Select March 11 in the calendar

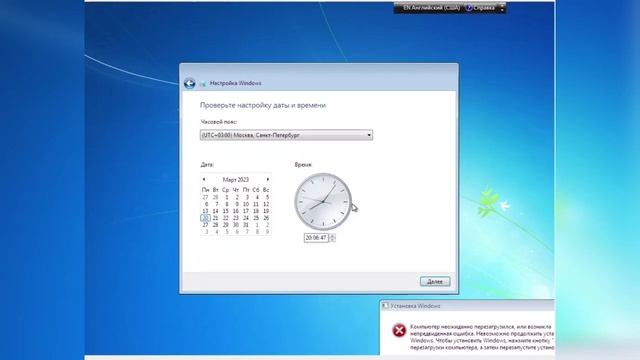coord(256,204)
